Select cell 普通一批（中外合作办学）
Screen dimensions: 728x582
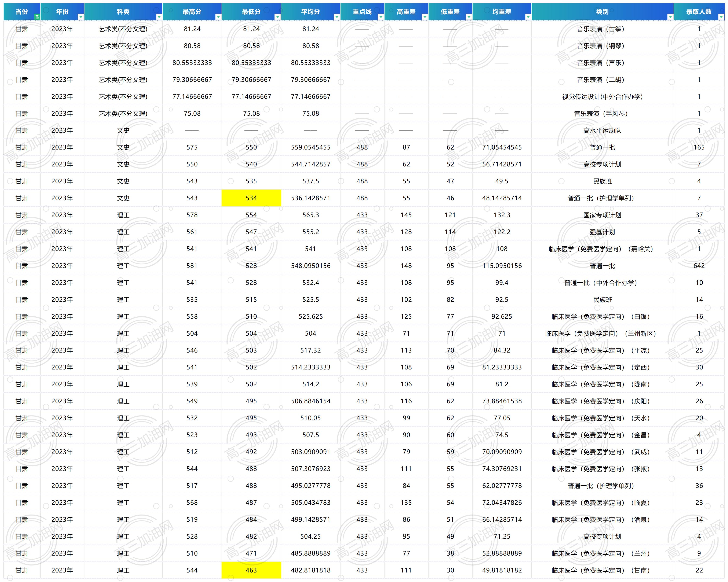pyautogui.click(x=602, y=283)
